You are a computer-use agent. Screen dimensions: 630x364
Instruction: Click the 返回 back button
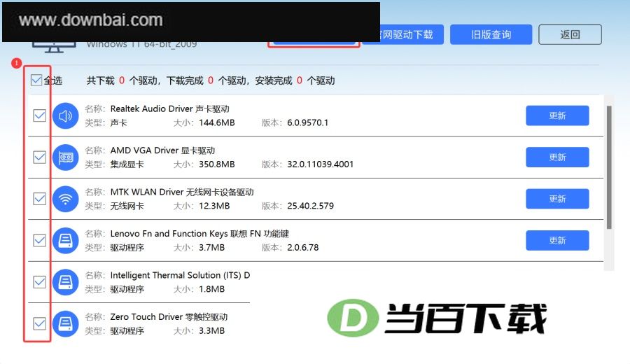point(570,34)
